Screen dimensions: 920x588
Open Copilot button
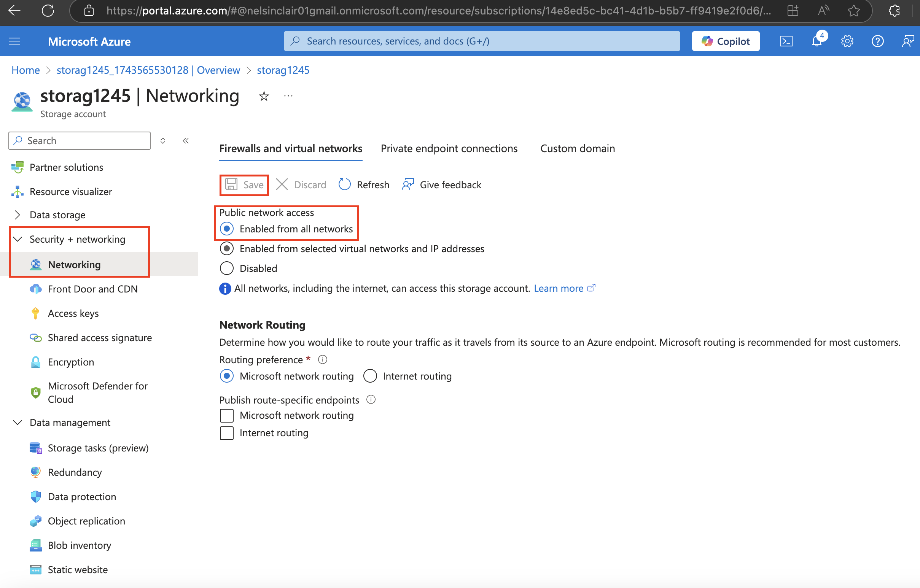[726, 41]
